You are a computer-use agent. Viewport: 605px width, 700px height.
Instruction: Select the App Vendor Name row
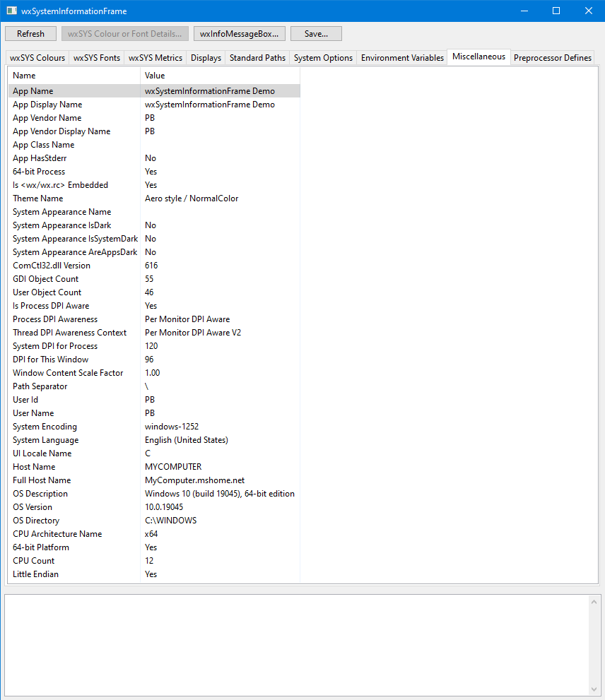[x=154, y=118]
